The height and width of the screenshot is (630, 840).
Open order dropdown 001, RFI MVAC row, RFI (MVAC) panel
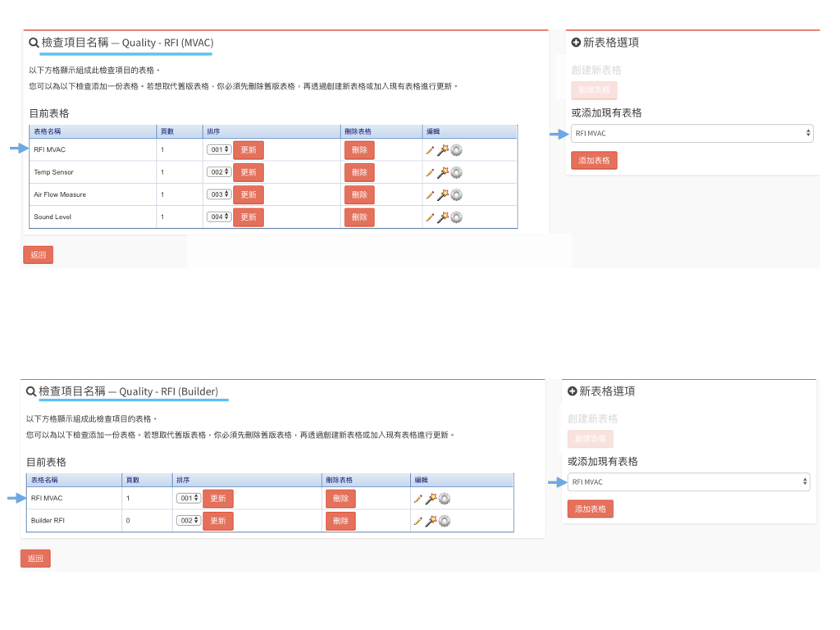pos(219,149)
